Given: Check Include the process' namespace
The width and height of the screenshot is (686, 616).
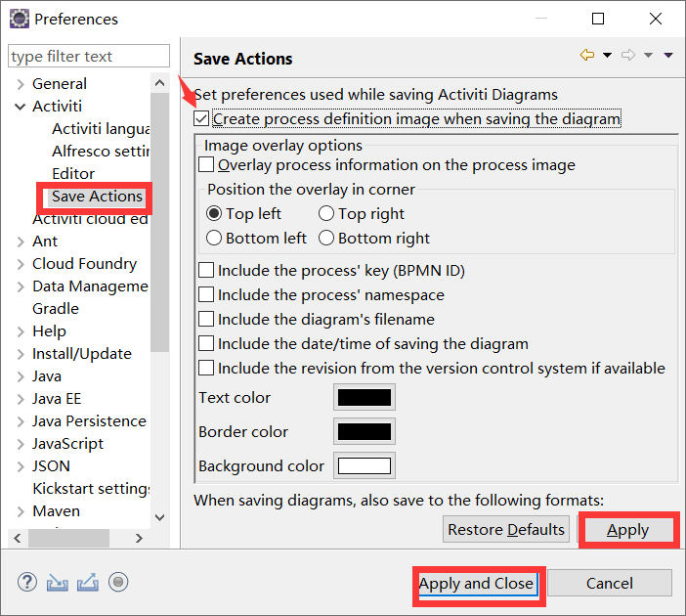Looking at the screenshot, I should 206,294.
